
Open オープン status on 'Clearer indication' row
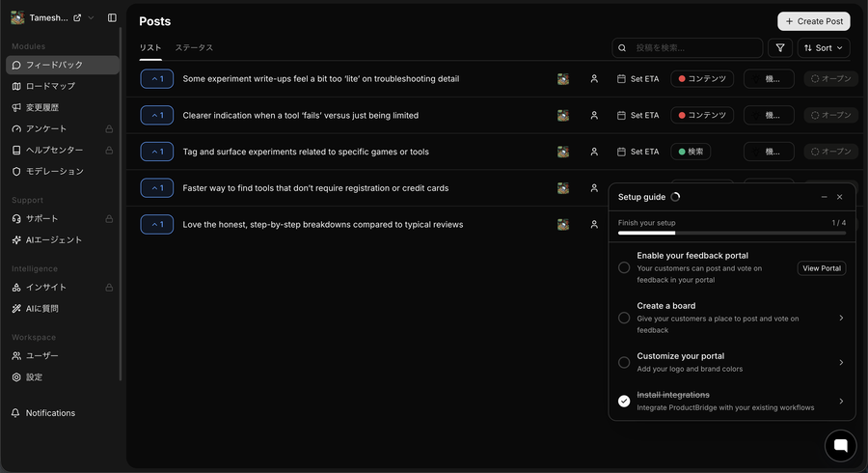830,115
